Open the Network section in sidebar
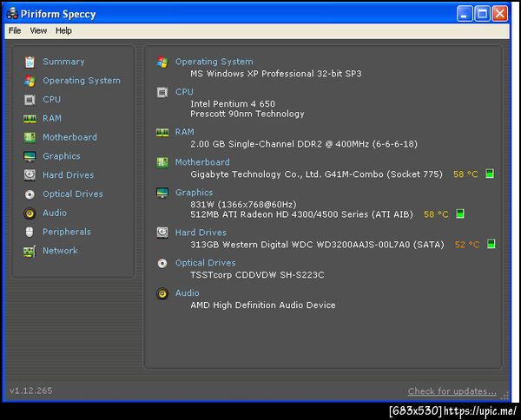Viewport: 521px width, 420px height. click(60, 251)
